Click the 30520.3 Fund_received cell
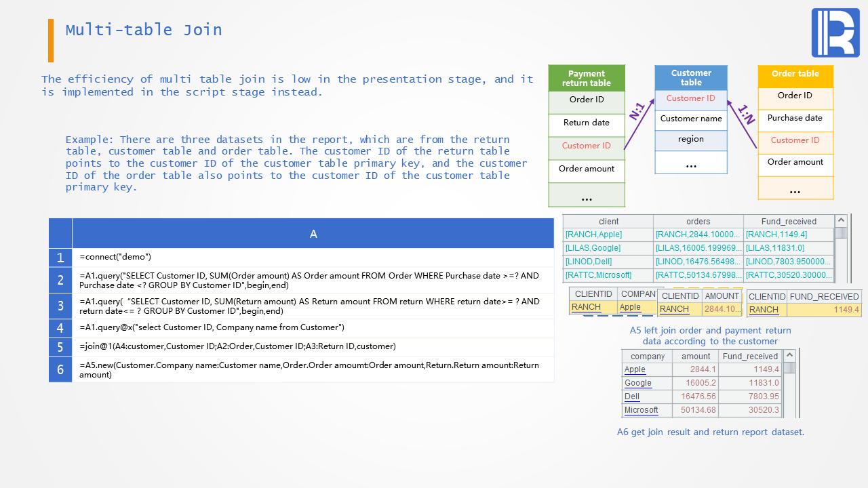Viewport: 868px width, 488px height. point(751,410)
